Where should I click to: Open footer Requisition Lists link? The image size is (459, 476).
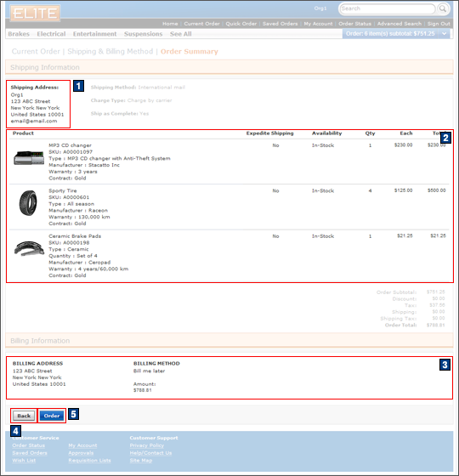point(89,460)
